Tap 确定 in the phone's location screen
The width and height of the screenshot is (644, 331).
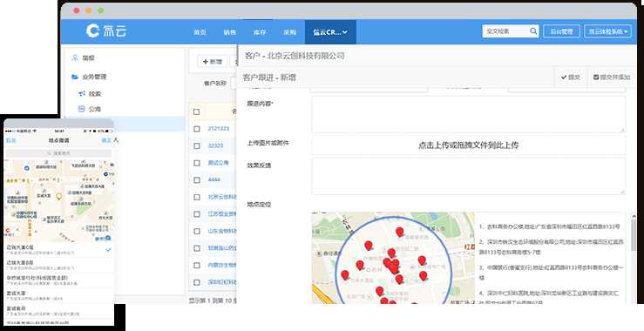click(x=106, y=140)
